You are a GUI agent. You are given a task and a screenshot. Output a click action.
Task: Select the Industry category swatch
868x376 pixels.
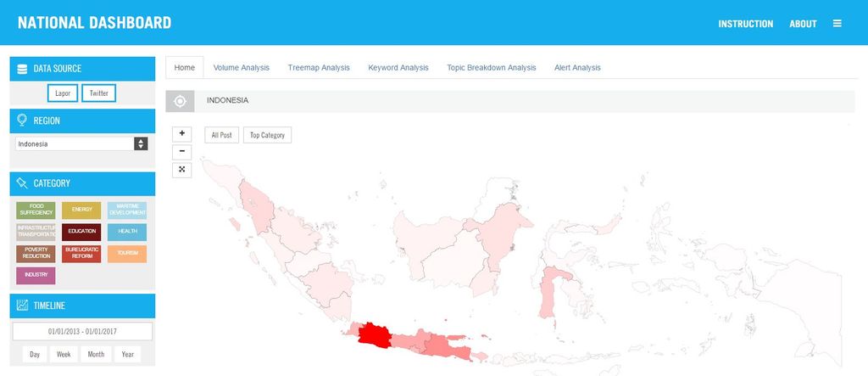pyautogui.click(x=36, y=275)
